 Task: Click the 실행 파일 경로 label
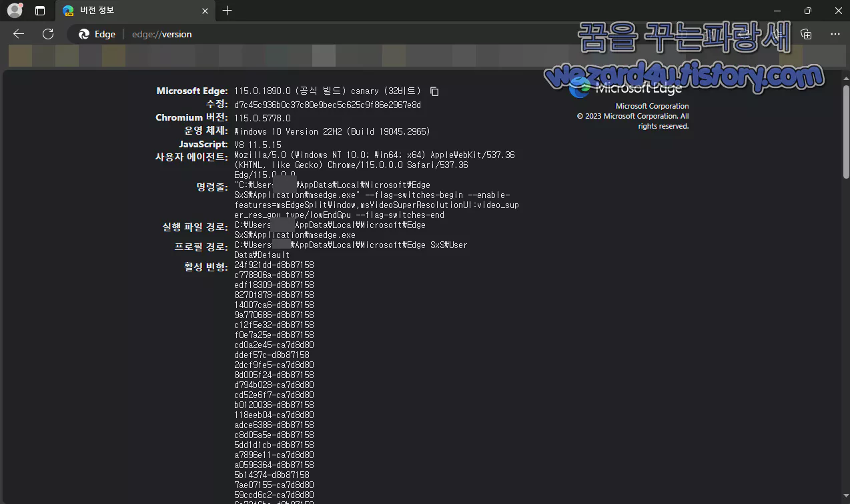click(x=195, y=227)
